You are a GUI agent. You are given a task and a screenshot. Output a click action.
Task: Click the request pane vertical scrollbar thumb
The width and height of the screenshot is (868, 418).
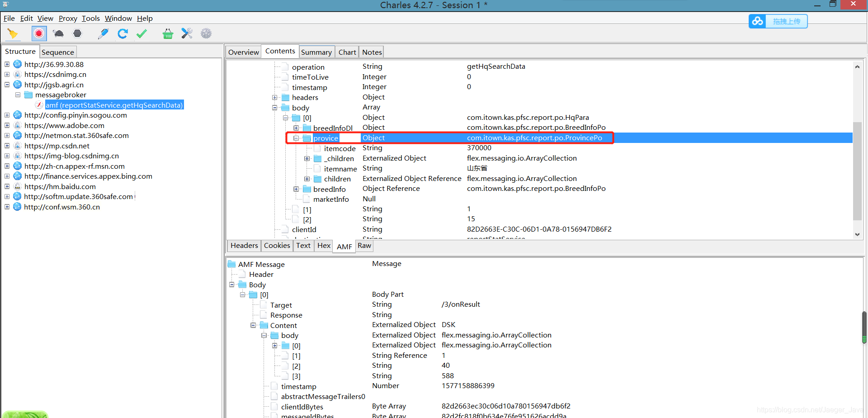point(857,171)
